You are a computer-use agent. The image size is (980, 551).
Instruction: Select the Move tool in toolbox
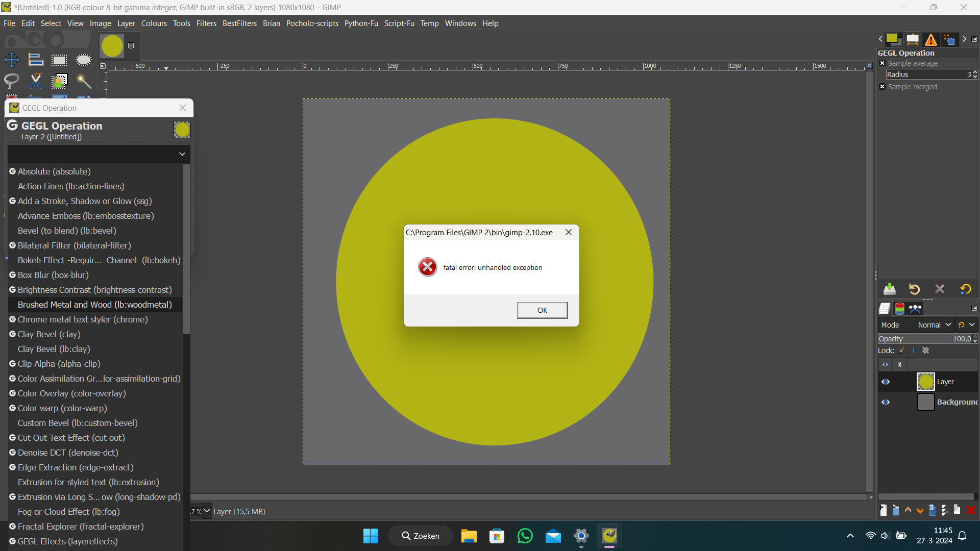click(12, 60)
